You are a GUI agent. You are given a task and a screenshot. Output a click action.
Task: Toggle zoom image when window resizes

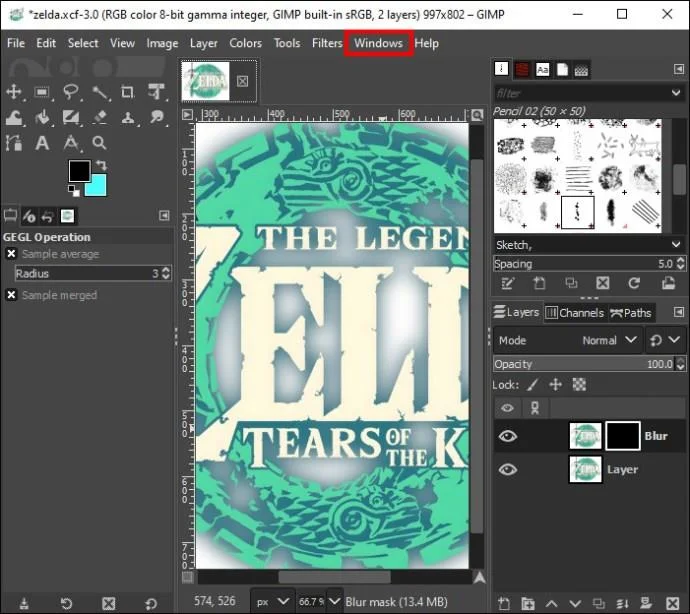(x=477, y=115)
